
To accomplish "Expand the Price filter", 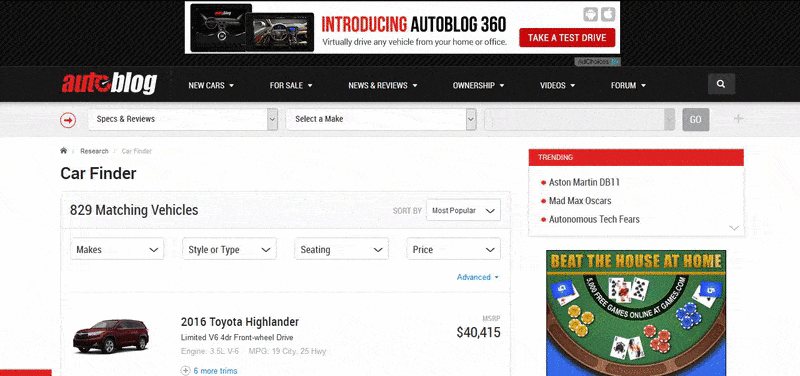I will click(x=454, y=249).
